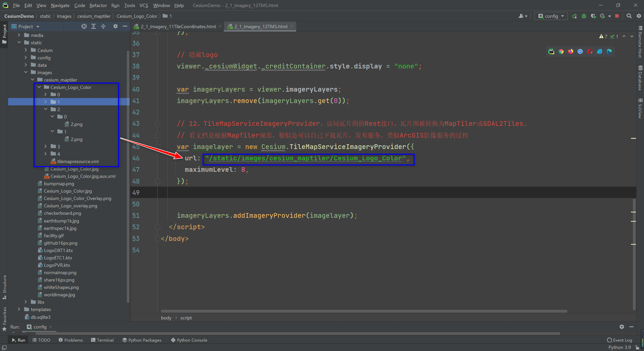
Task: Go to next highlighted error
Action: (x=632, y=36)
